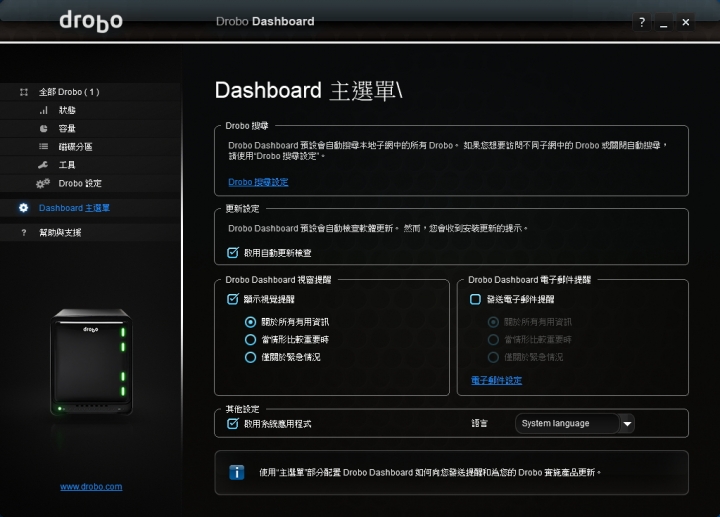Click the Drobo settings gears icon
This screenshot has height=517, width=720.
click(43, 183)
